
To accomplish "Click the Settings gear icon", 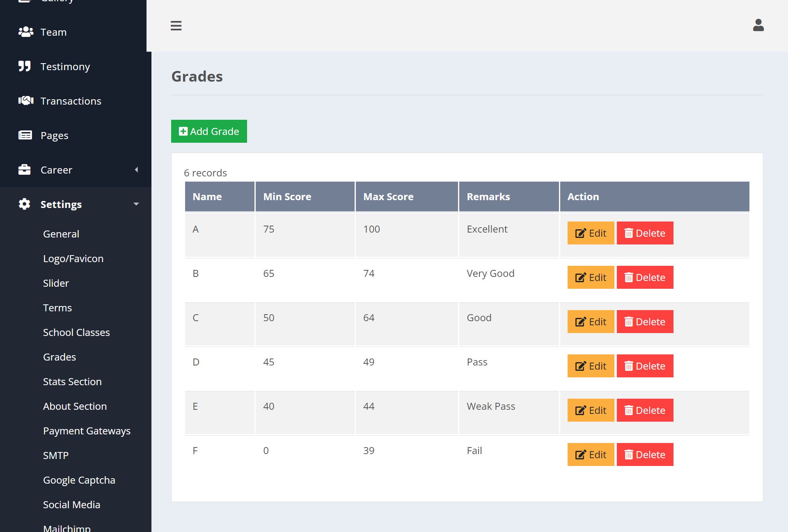I will [x=25, y=204].
